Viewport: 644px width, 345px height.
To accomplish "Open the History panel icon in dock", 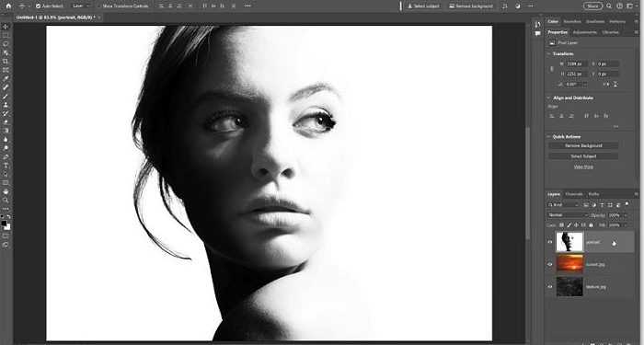I will pos(537,25).
